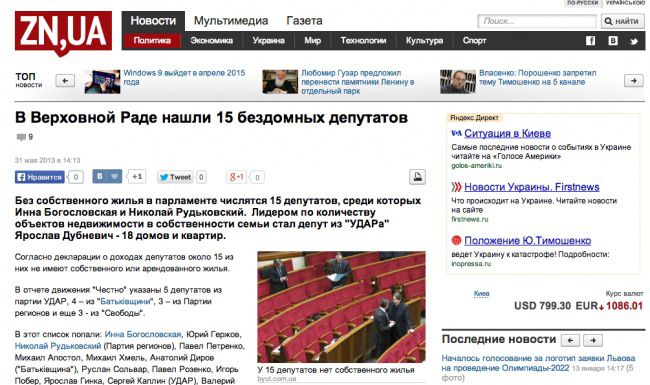This screenshot has width=650, height=385.
Task: Click the Google plus count box
Action: click(257, 177)
